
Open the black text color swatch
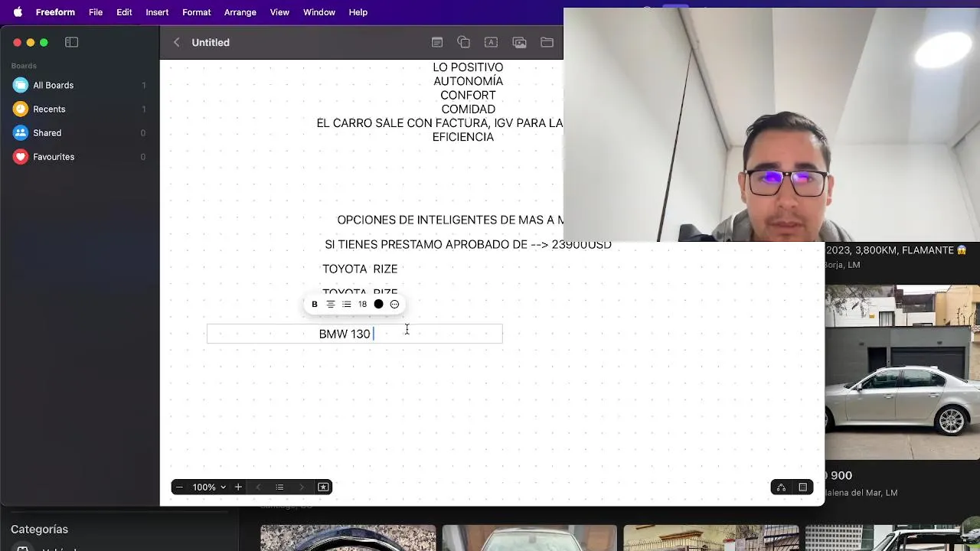click(378, 305)
